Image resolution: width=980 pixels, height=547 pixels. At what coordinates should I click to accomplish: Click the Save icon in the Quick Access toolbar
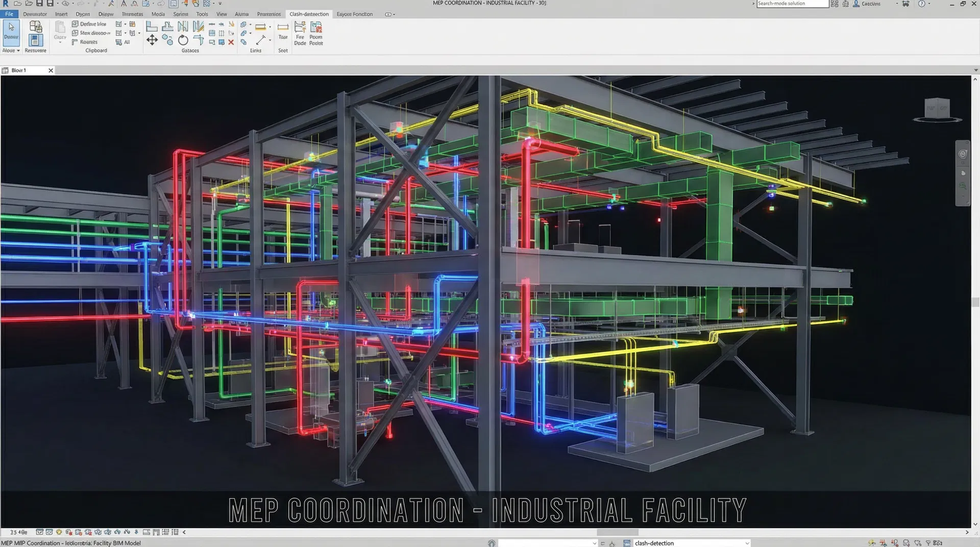pos(40,4)
